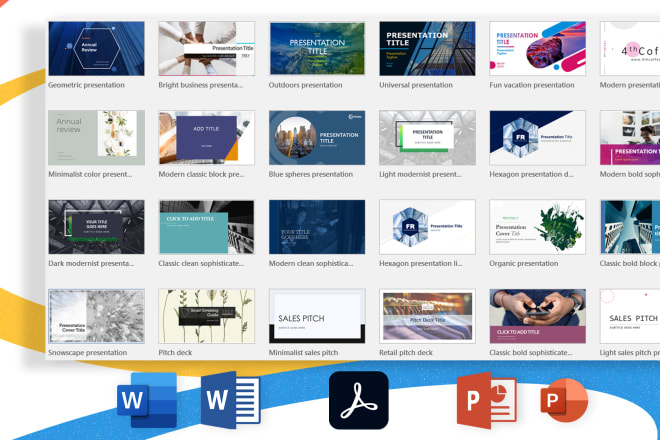Click the 'Classic clean sophisticate...' label

(x=201, y=264)
